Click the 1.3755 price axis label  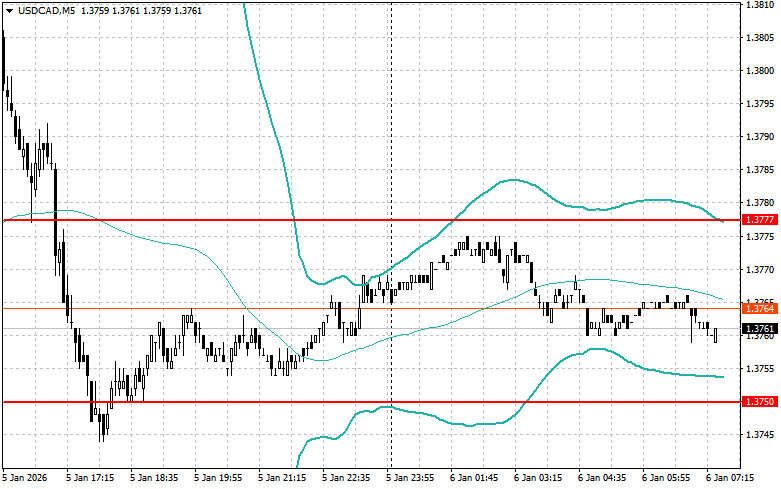pos(760,369)
